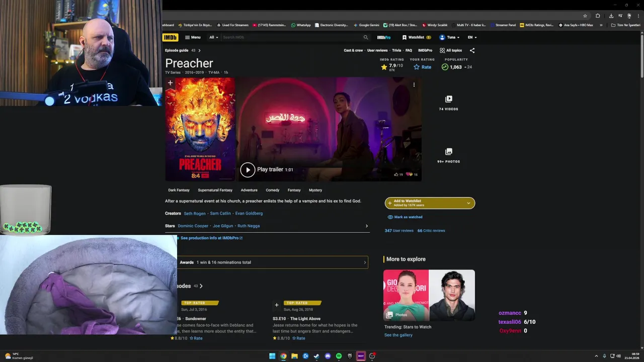This screenshot has height=362, width=644.
Task: Open star Dominic Cooper's page
Action: [x=193, y=226]
